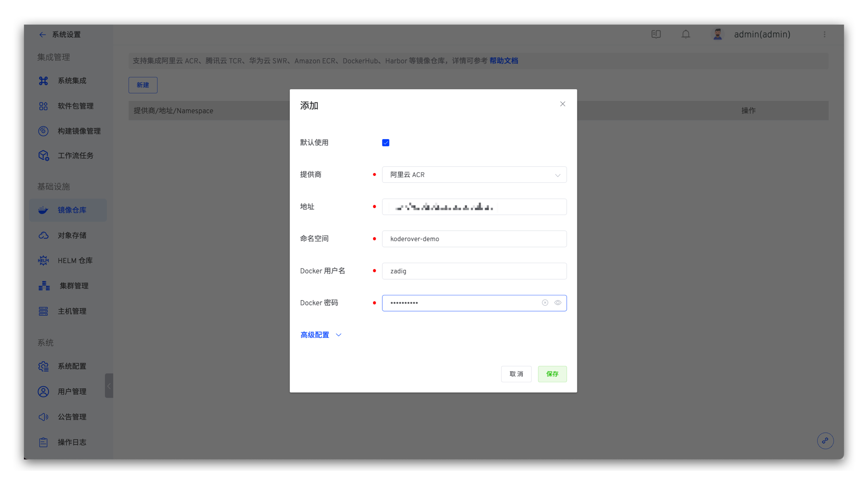Open the three-dot more menu icon

pyautogui.click(x=824, y=34)
